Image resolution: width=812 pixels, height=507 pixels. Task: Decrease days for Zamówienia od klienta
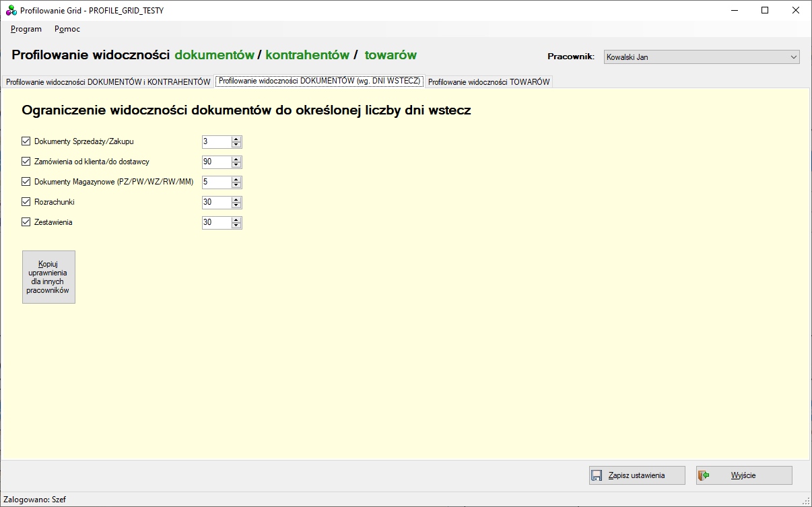coord(236,165)
